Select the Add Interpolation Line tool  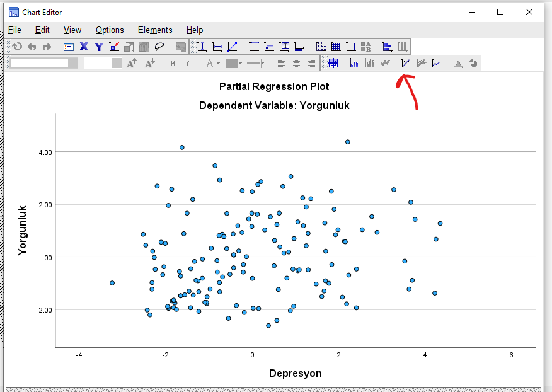437,63
